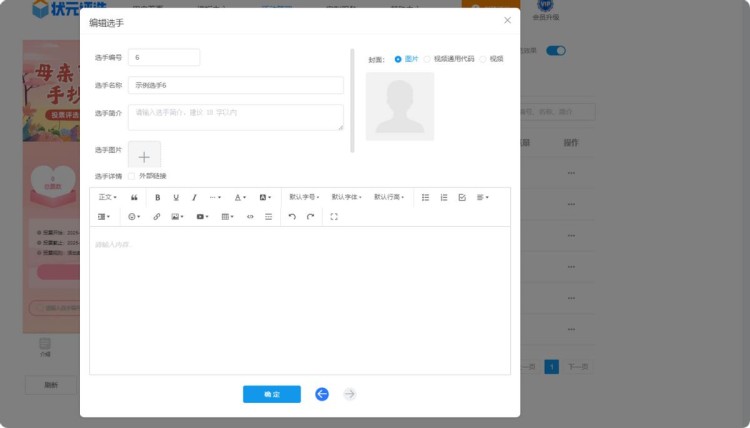750x428 pixels.
Task: Apply italic formatting
Action: (x=194, y=197)
